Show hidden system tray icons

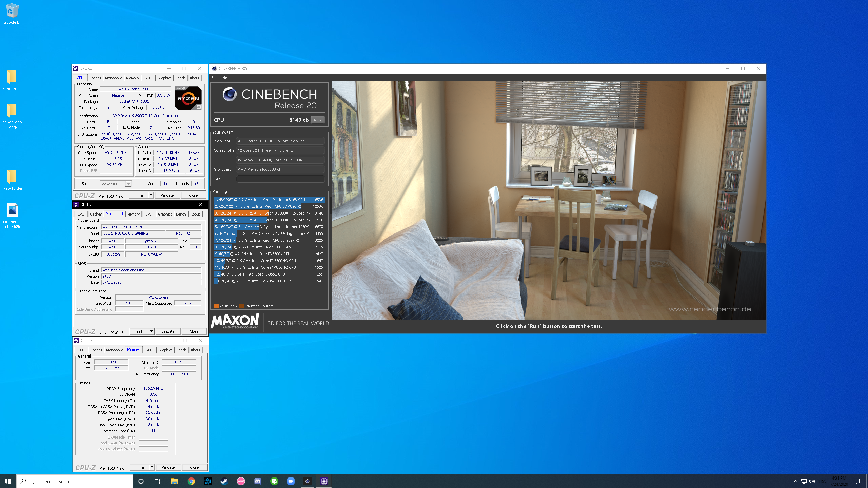[x=795, y=481]
